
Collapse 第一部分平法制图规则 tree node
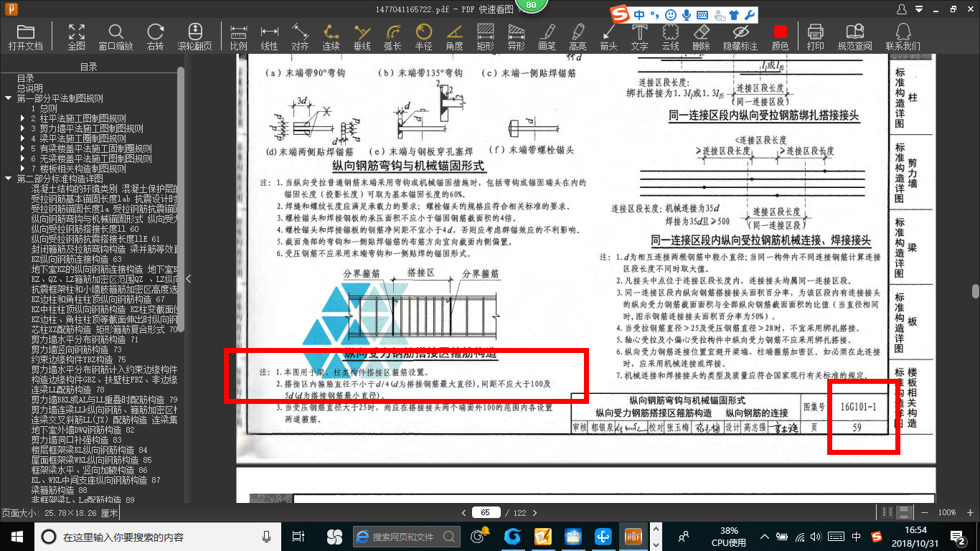tap(9, 98)
